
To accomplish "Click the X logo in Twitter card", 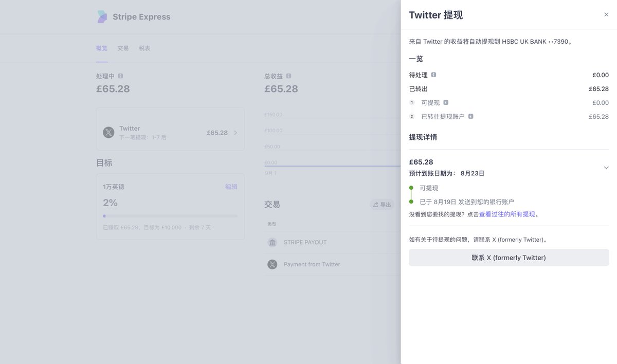I will pos(108,133).
